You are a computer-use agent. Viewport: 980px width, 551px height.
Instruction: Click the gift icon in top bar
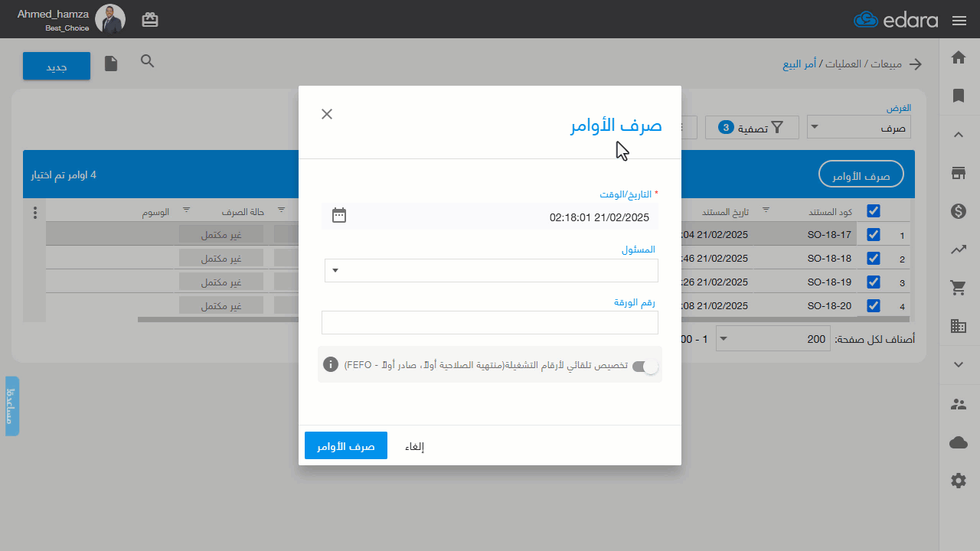(x=150, y=20)
